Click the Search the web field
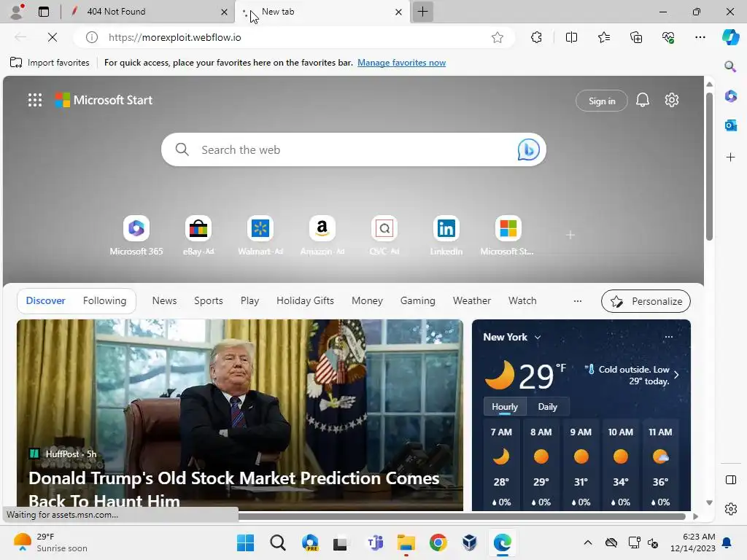This screenshot has height=560, width=747. [352, 149]
